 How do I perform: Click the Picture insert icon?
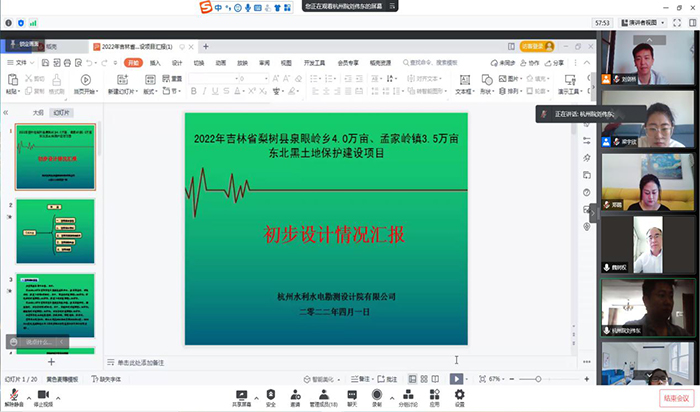509,79
